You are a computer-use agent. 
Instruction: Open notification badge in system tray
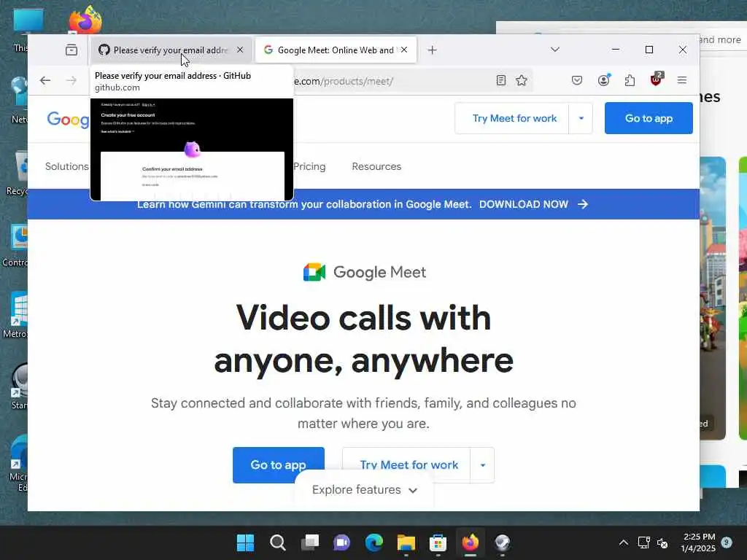727,542
